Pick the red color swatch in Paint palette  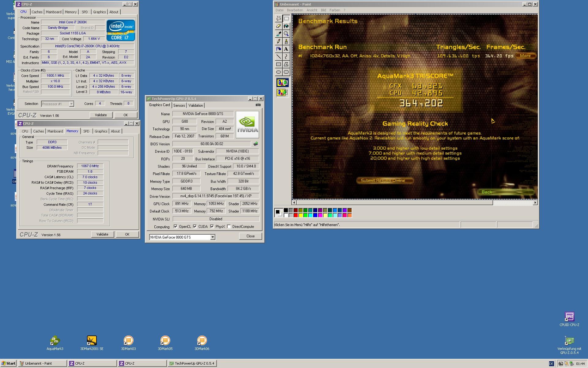[x=296, y=215]
